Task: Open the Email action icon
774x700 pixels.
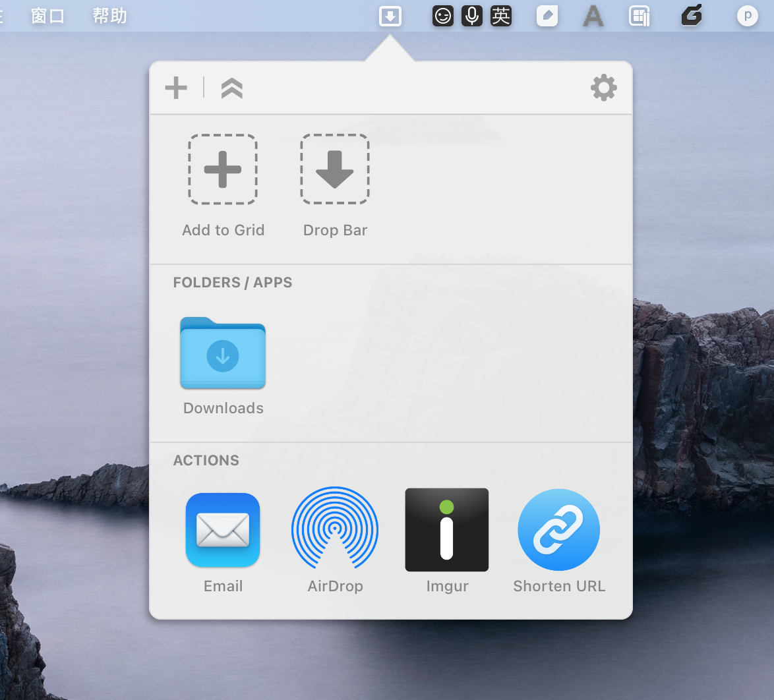Action: point(222,529)
